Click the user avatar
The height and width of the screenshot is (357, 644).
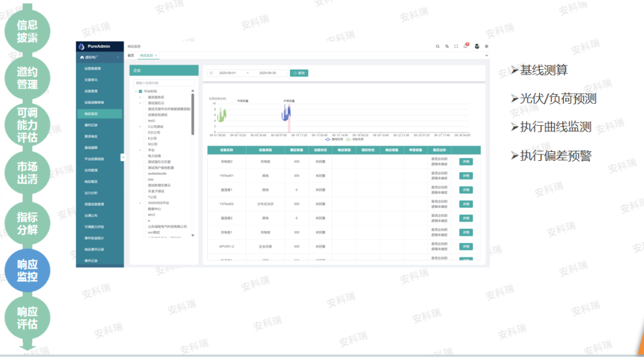pos(477,46)
